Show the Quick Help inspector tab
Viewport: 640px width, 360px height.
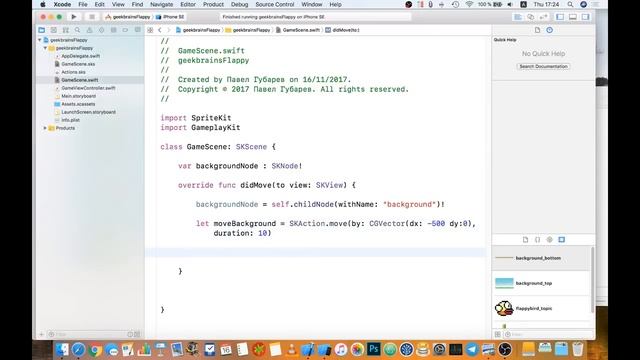(x=549, y=30)
